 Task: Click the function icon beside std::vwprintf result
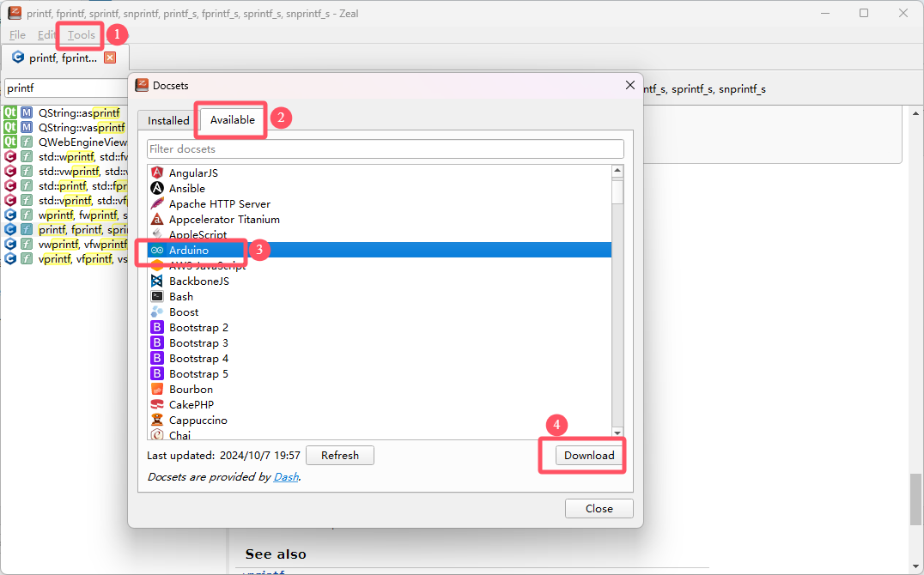[x=27, y=171]
